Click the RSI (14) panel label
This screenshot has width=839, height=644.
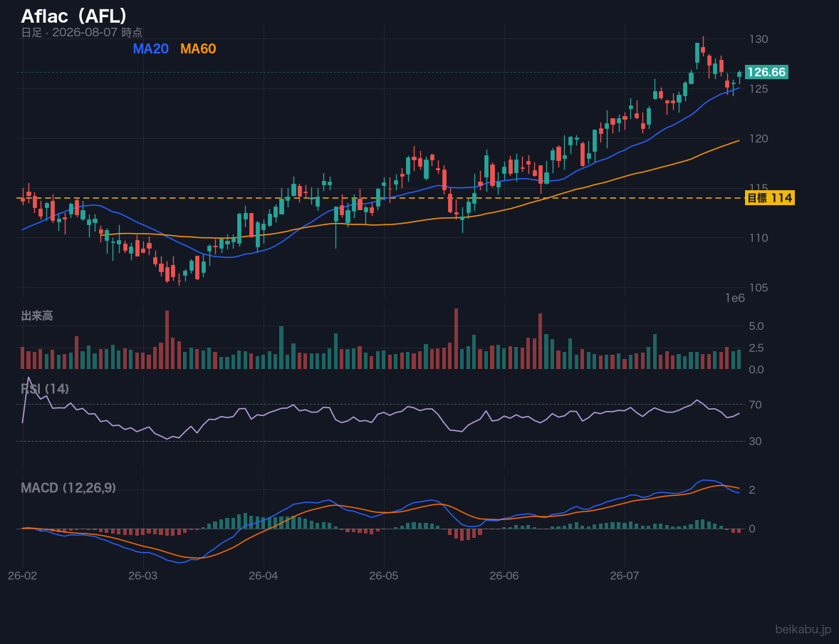point(45,389)
